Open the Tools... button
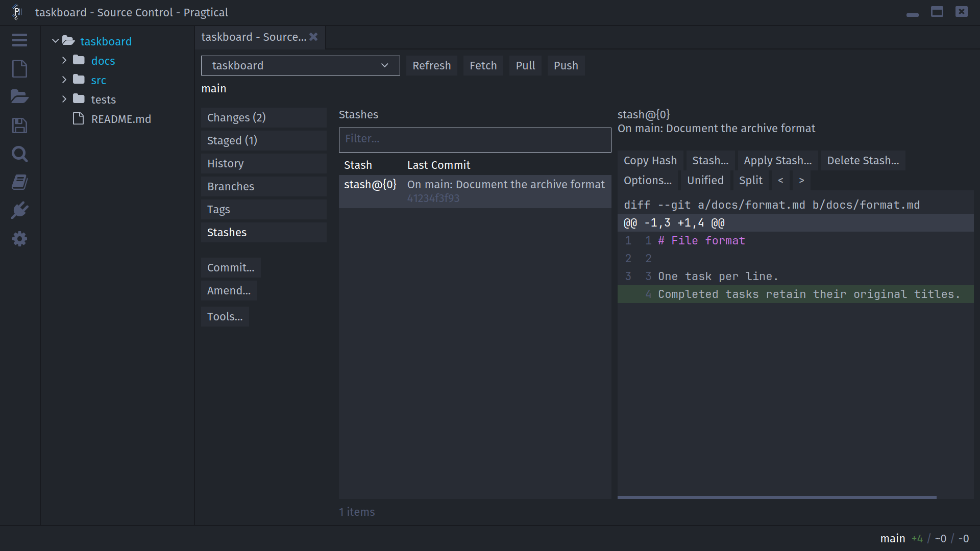980x551 pixels. pyautogui.click(x=225, y=316)
